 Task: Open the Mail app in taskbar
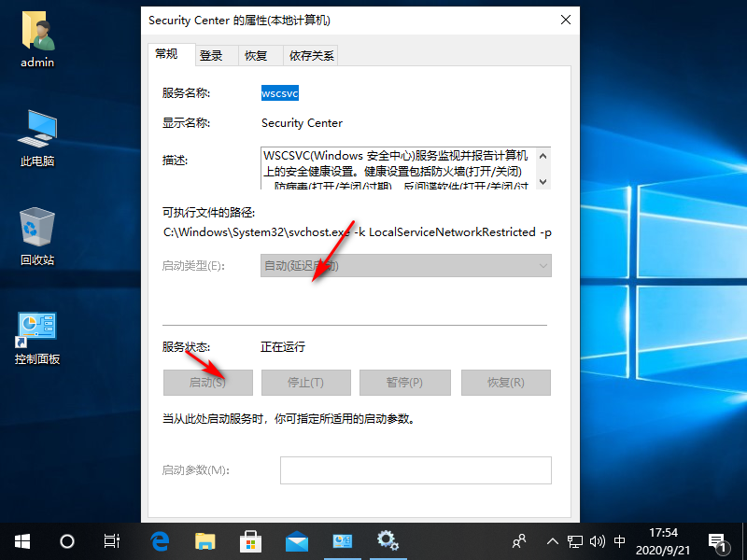point(296,540)
